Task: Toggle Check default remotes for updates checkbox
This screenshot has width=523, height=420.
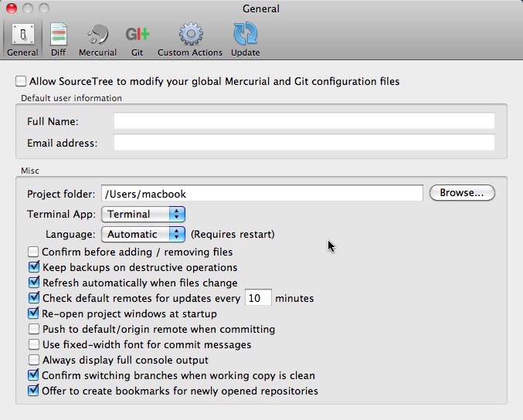Action: 33,298
